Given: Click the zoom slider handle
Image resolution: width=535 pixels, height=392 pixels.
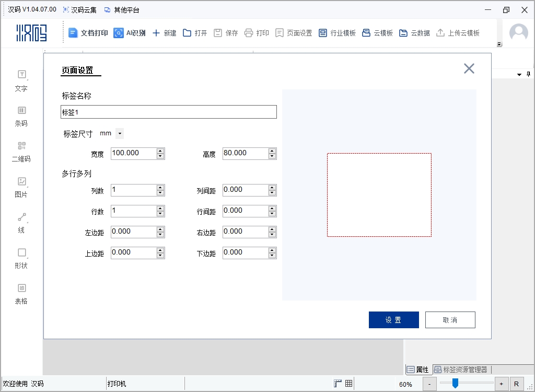Looking at the screenshot, I should pos(455,384).
